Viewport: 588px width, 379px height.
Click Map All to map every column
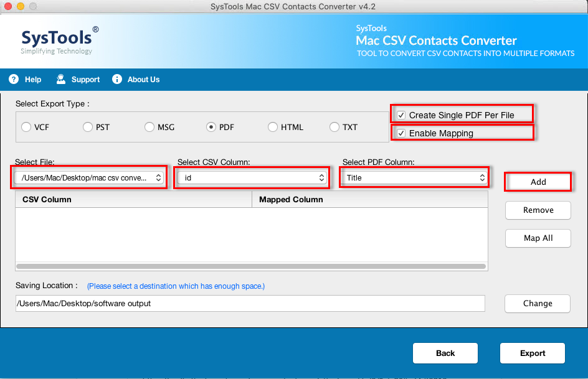point(538,238)
